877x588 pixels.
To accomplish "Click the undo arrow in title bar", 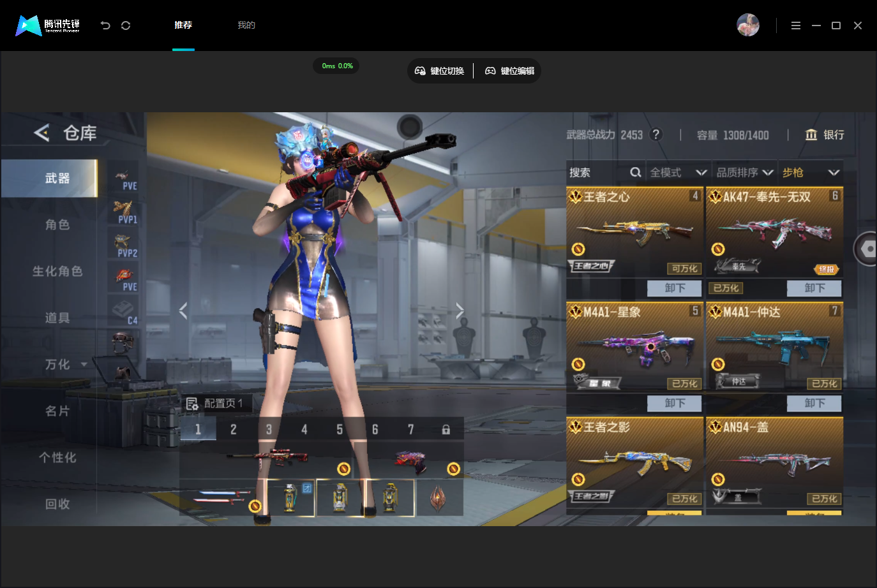I will point(105,26).
